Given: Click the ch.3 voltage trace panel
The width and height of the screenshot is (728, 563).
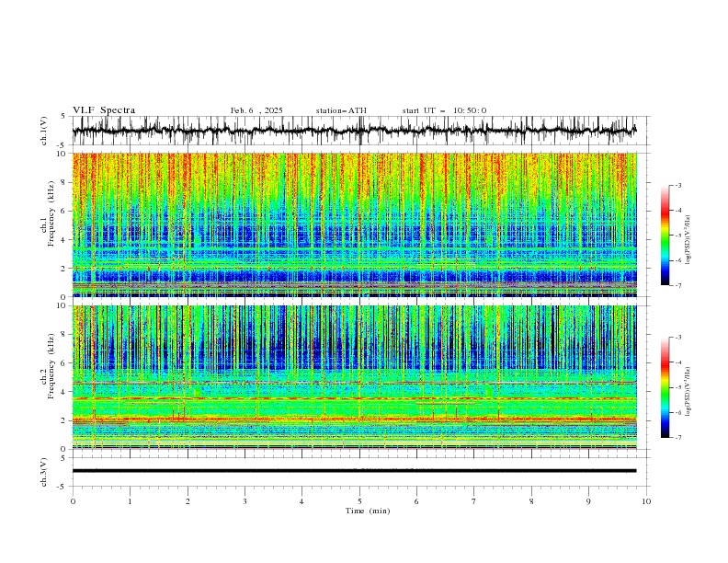Looking at the screenshot, I should [361, 472].
